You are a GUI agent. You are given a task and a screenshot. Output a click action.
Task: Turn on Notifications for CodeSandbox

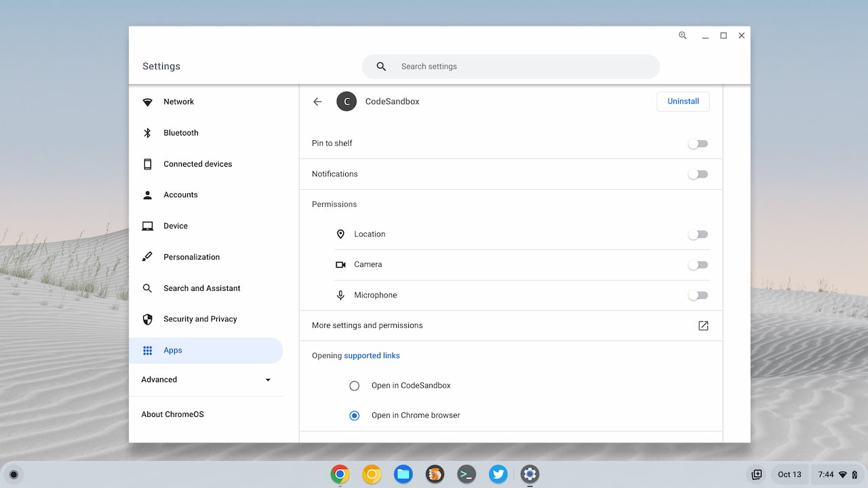[698, 174]
